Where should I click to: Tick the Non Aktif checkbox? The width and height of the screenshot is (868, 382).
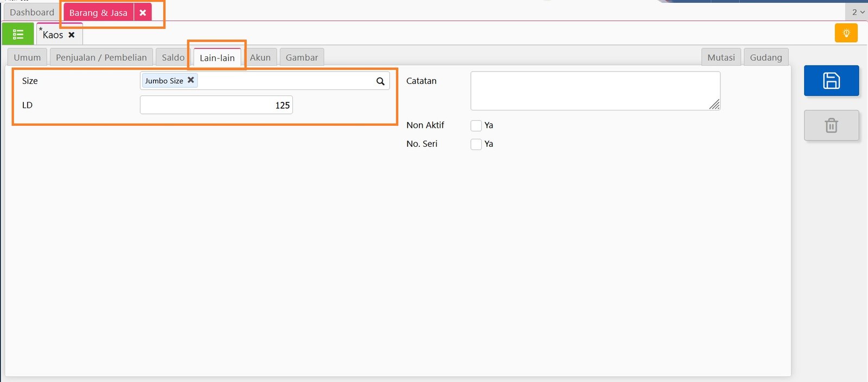476,126
